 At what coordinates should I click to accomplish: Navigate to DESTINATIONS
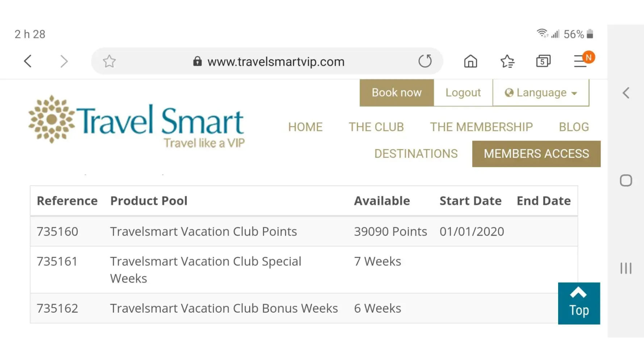coord(416,154)
